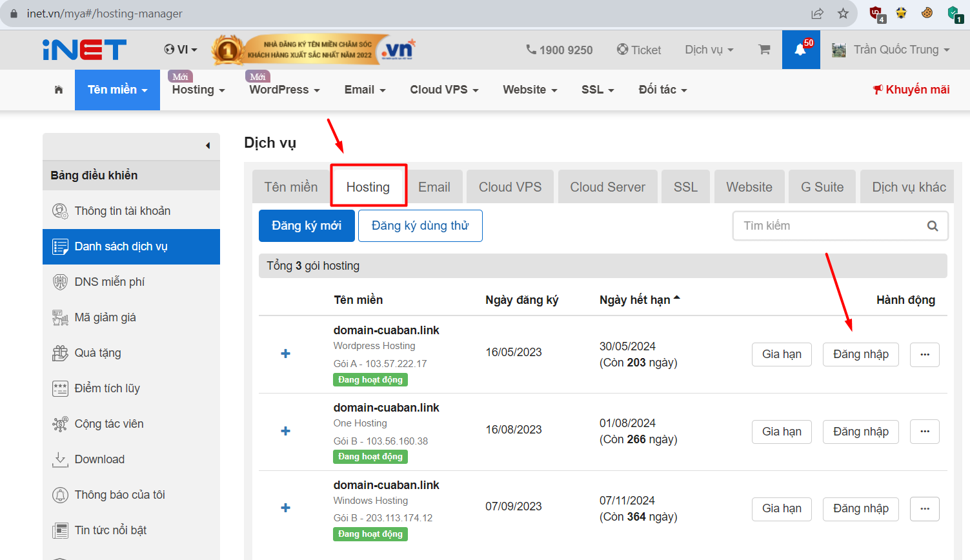The height and width of the screenshot is (560, 970).
Task: Open more actions for Wordpress Hosting
Action: point(925,354)
